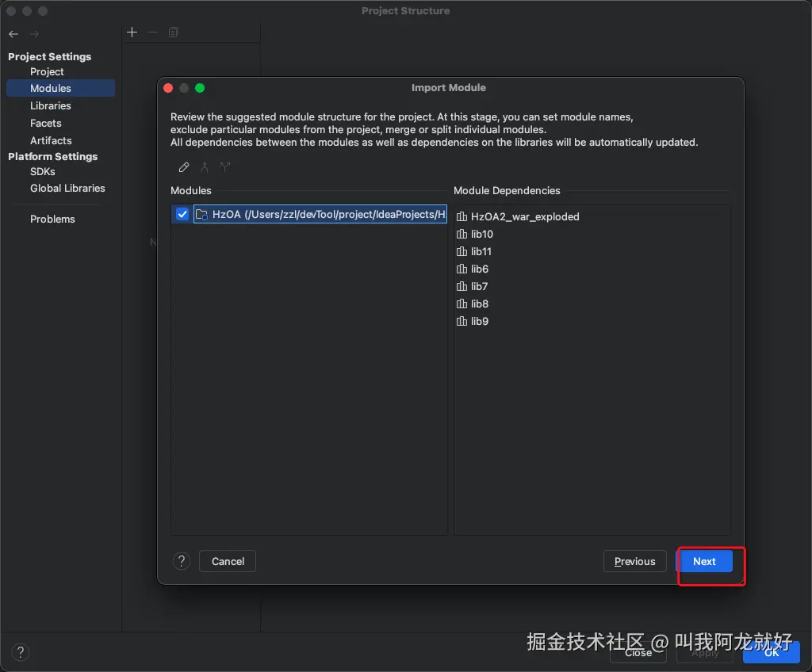Click the split module icon
The width and height of the screenshot is (812, 672).
[224, 167]
